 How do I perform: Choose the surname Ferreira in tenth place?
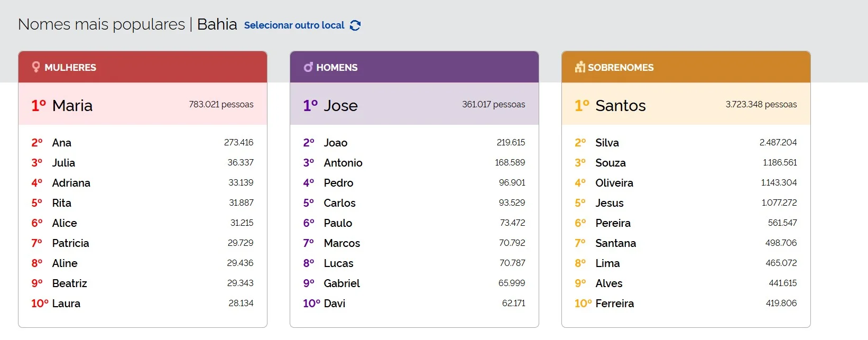click(614, 304)
